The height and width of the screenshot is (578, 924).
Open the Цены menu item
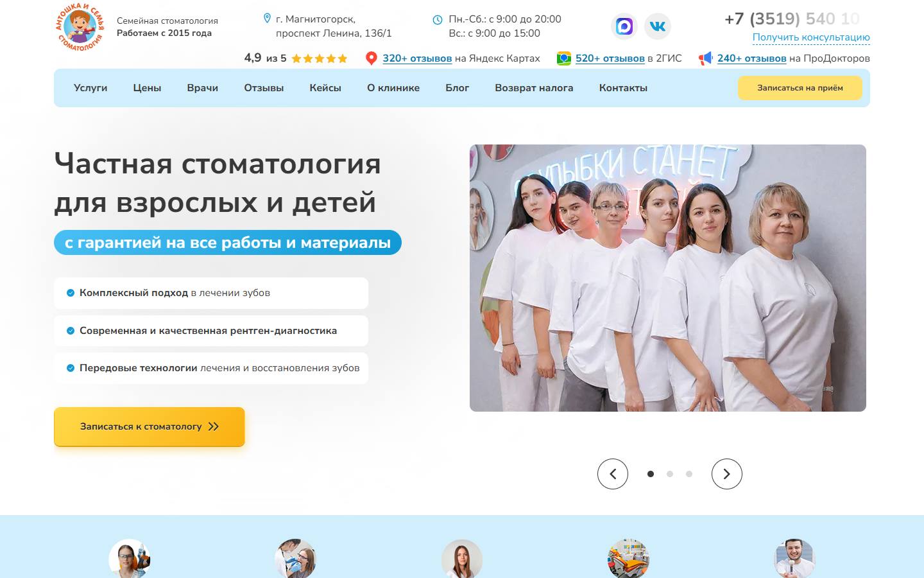point(147,88)
